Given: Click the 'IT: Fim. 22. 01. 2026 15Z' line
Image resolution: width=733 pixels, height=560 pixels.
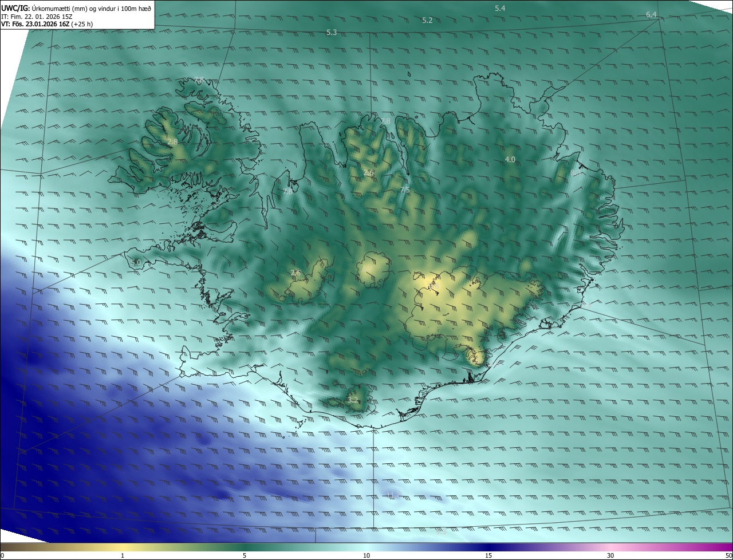Looking at the screenshot, I should (37, 17).
